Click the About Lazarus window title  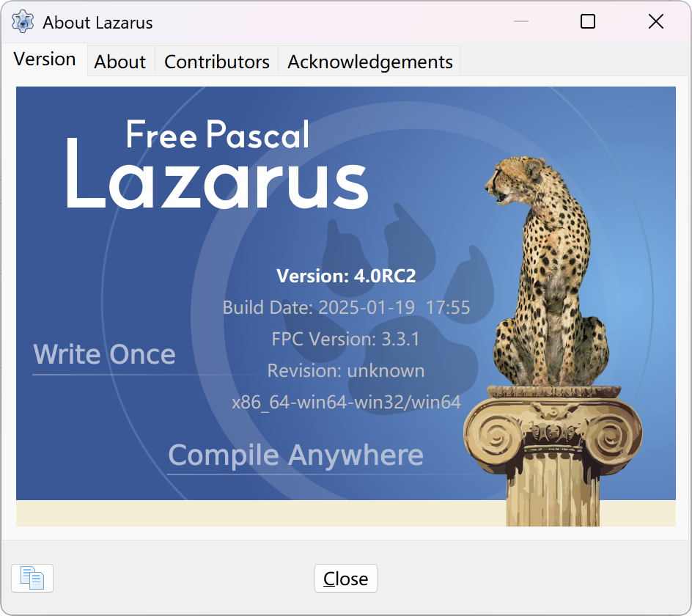tap(97, 23)
